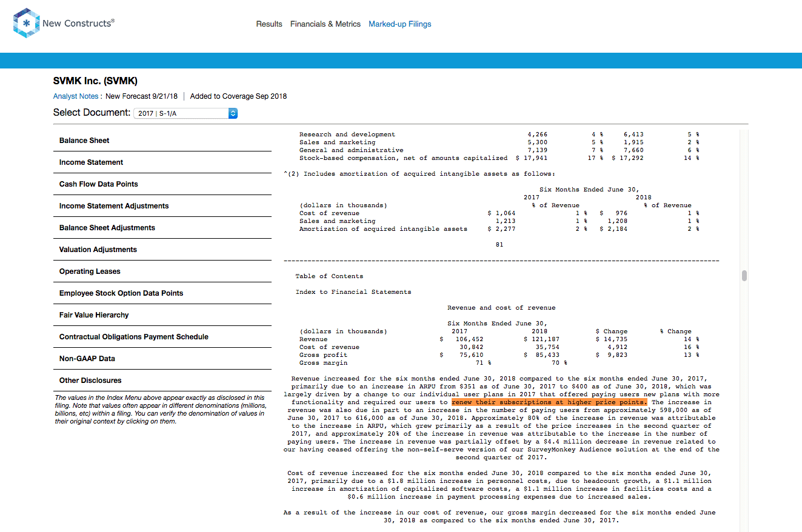Click 2017 revenue value 106,452
Image resolution: width=802 pixels, height=532 pixels.
tap(469, 339)
